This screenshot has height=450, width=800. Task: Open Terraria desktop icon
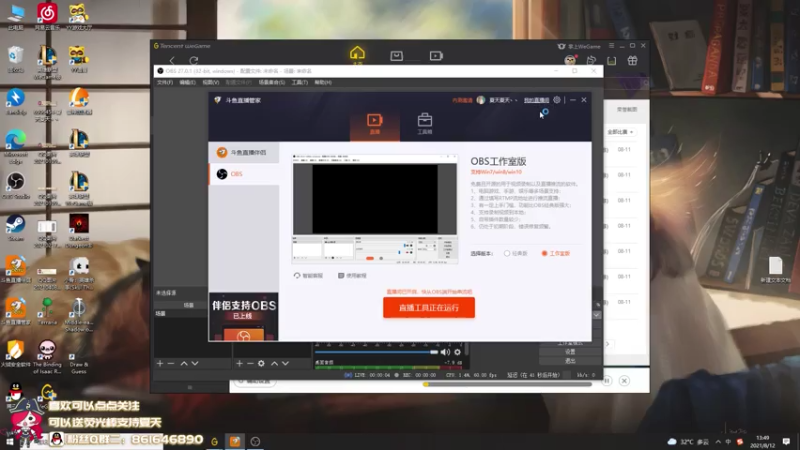[x=47, y=312]
